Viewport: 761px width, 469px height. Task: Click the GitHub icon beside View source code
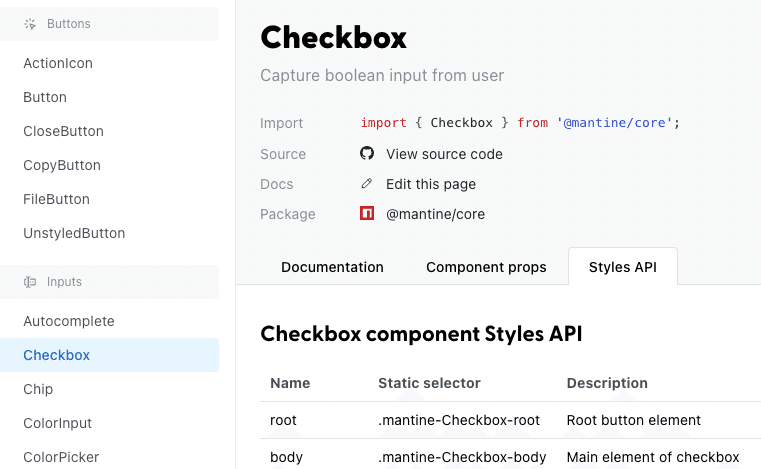[x=367, y=153]
